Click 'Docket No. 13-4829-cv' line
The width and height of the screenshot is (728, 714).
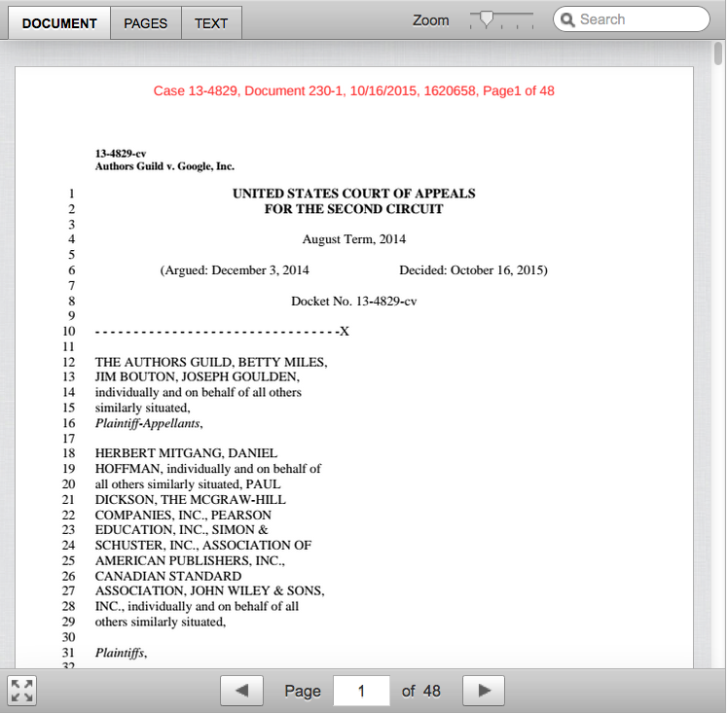[x=354, y=302]
